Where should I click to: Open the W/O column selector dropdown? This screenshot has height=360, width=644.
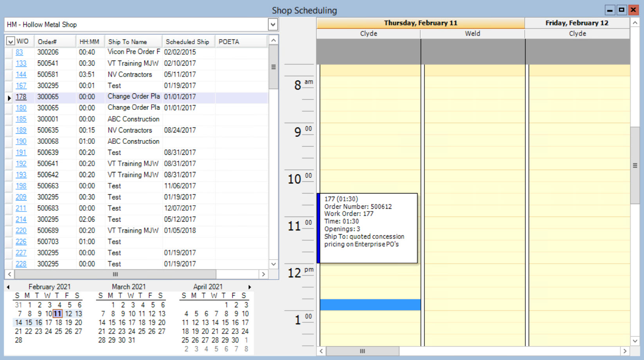click(10, 41)
